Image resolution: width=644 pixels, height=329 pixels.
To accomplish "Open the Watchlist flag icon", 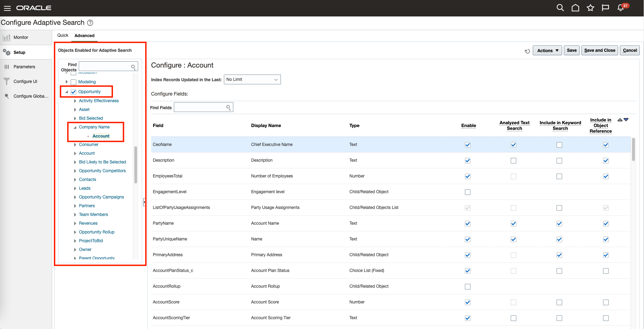I will click(606, 8).
